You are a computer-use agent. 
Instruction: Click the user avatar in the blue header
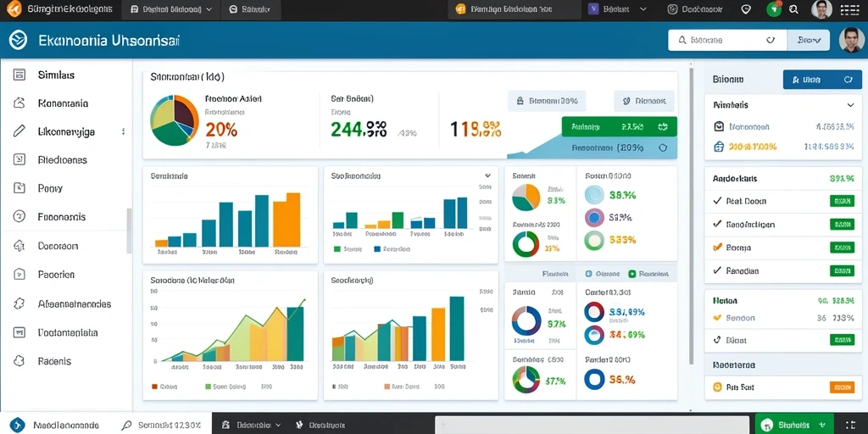[851, 41]
